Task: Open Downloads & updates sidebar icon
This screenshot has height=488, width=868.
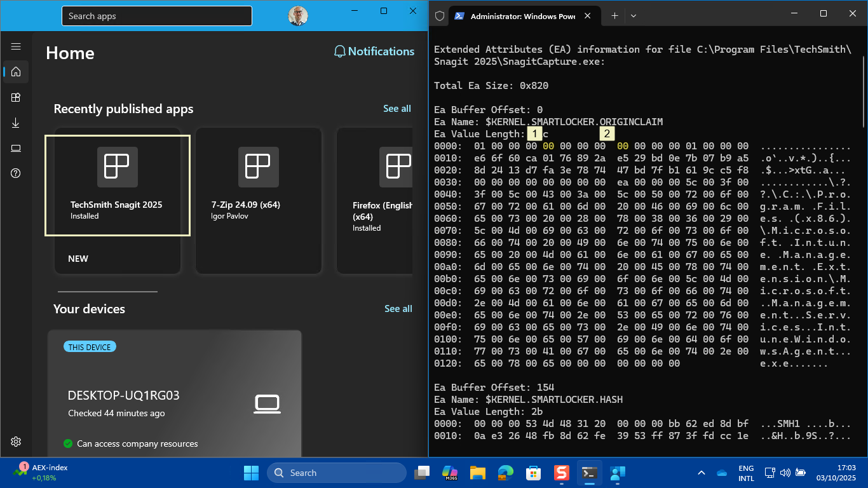Action: tap(16, 123)
